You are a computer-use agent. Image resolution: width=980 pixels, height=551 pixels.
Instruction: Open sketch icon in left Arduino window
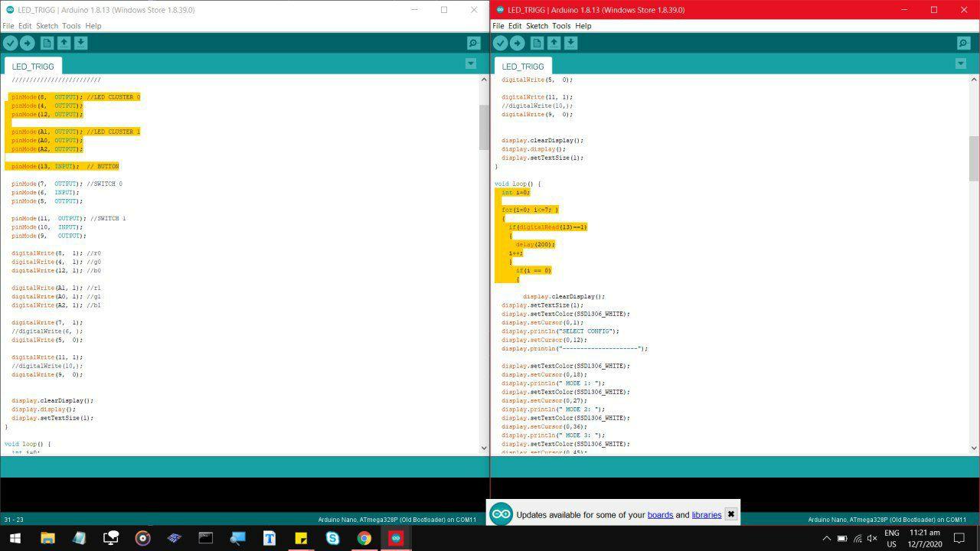(x=64, y=44)
